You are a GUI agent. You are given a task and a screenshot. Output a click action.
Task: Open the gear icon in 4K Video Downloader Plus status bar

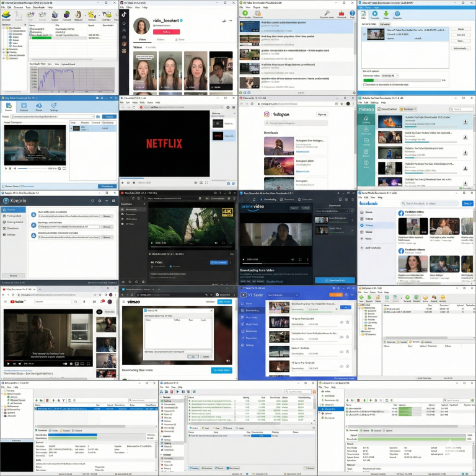354,92
